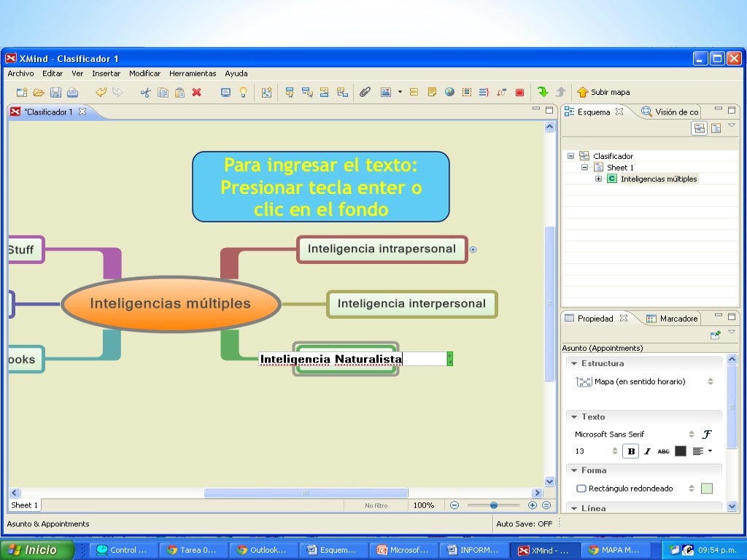Click the paperclip Attachment icon
This screenshot has height=560, width=747.
pyautogui.click(x=365, y=93)
